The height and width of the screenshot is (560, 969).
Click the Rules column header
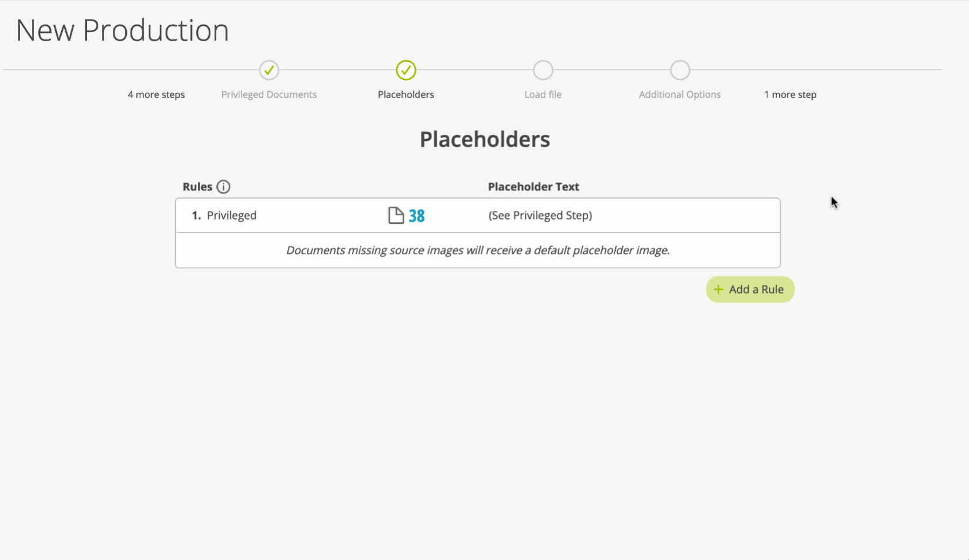pos(197,187)
